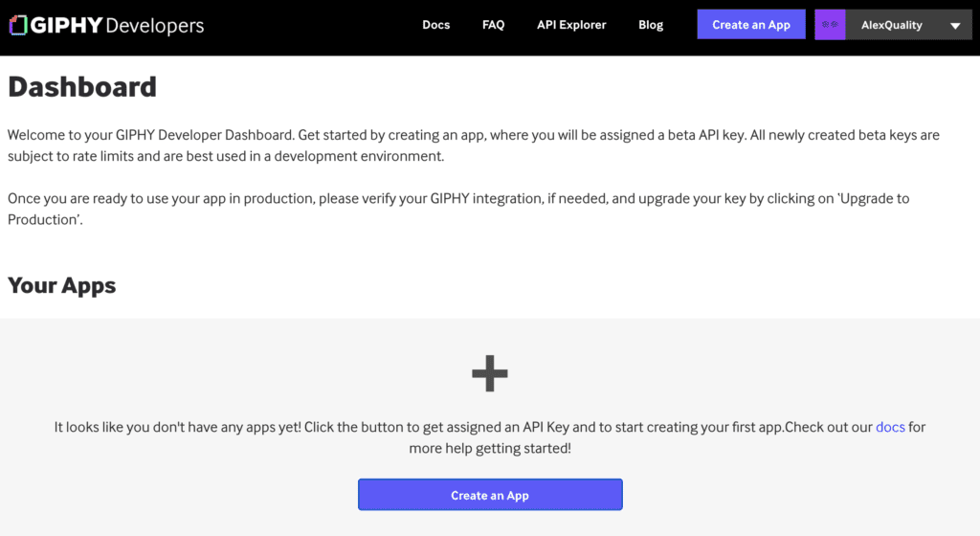Open the Docs menu item
Viewport: 980px width, 536px height.
click(x=435, y=25)
